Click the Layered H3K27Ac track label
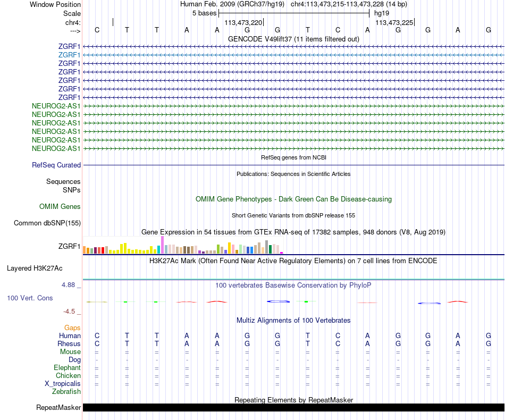 35,268
